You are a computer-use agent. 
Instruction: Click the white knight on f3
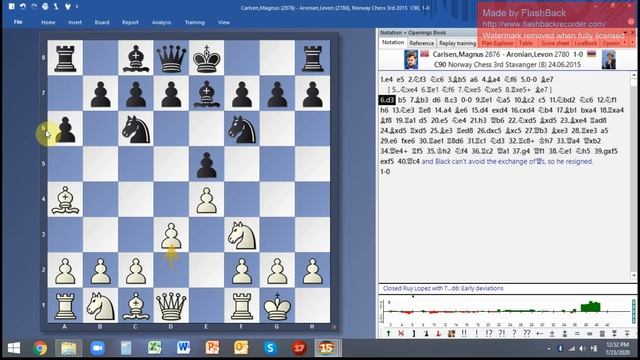coord(242,235)
